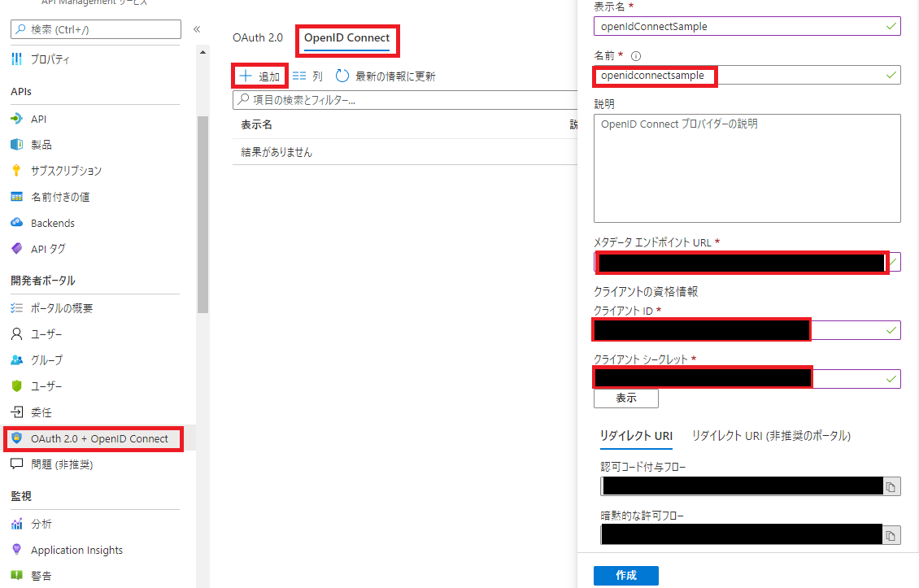Click Application Insights lightbulb icon
Image resolution: width=919 pixels, height=588 pixels.
coord(16,550)
